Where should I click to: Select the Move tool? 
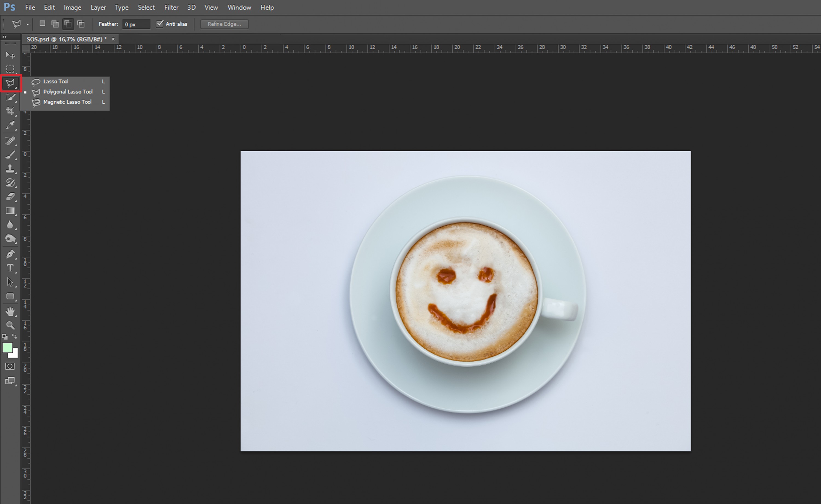coord(10,55)
